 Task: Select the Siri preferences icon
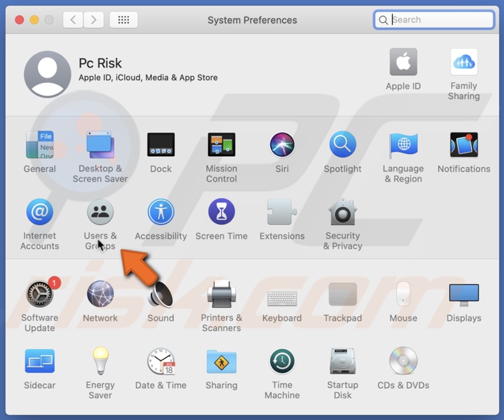(282, 146)
